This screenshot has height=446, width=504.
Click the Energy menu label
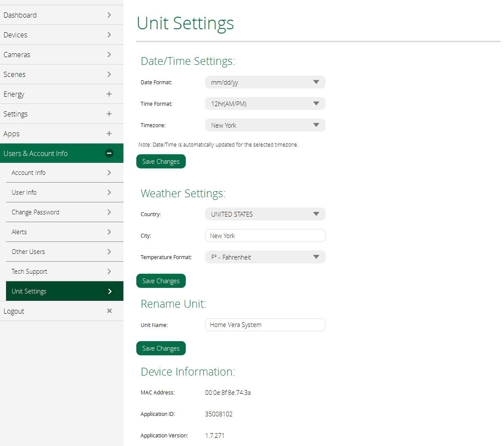pyautogui.click(x=14, y=94)
